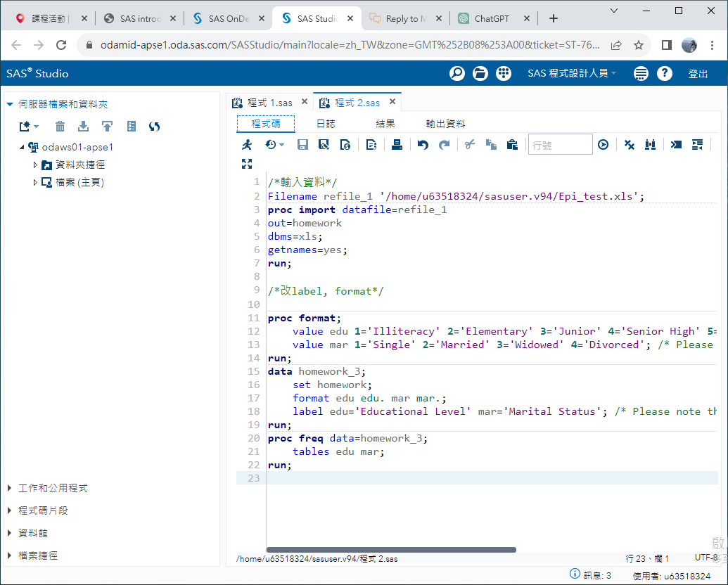
Task: Open the SAS 程式設計人員 dropdown
Action: click(572, 74)
